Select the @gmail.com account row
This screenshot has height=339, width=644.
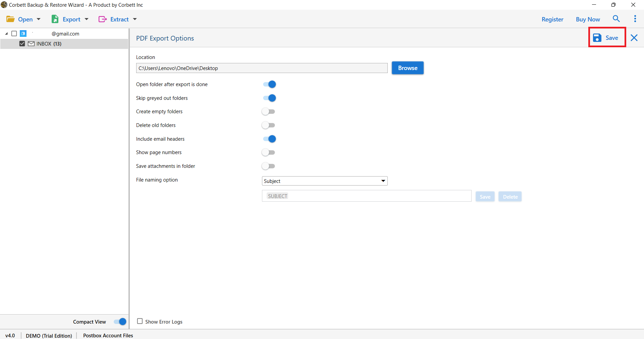pyautogui.click(x=64, y=33)
